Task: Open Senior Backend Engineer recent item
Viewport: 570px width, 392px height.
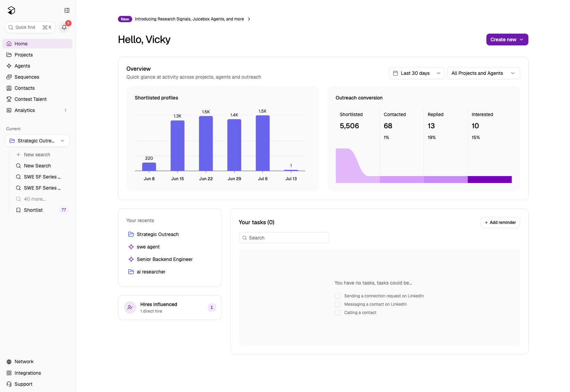Action: (165, 259)
